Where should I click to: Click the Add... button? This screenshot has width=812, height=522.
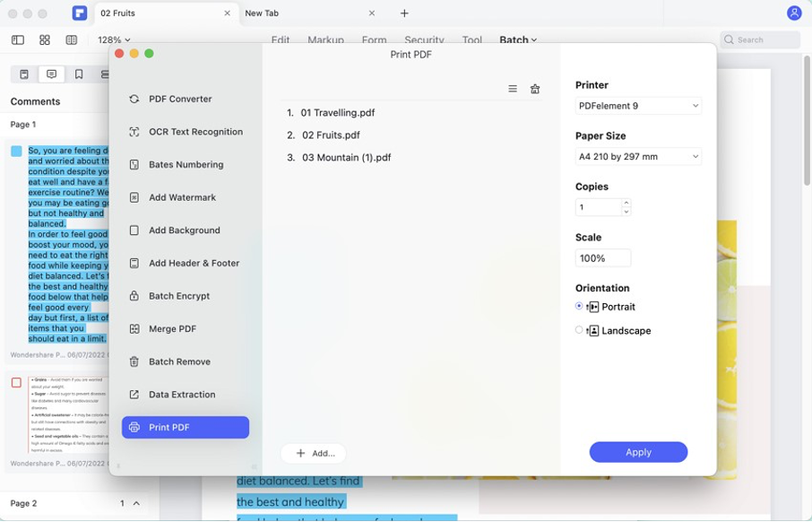tap(314, 453)
